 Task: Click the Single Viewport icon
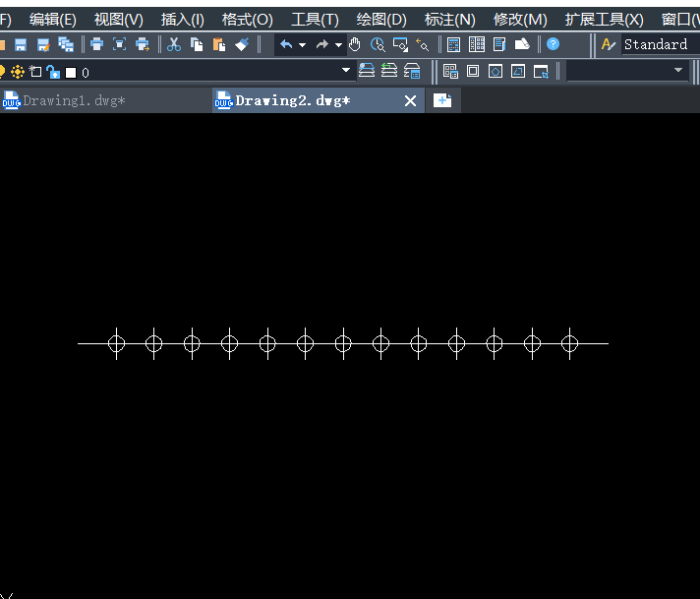coord(473,71)
